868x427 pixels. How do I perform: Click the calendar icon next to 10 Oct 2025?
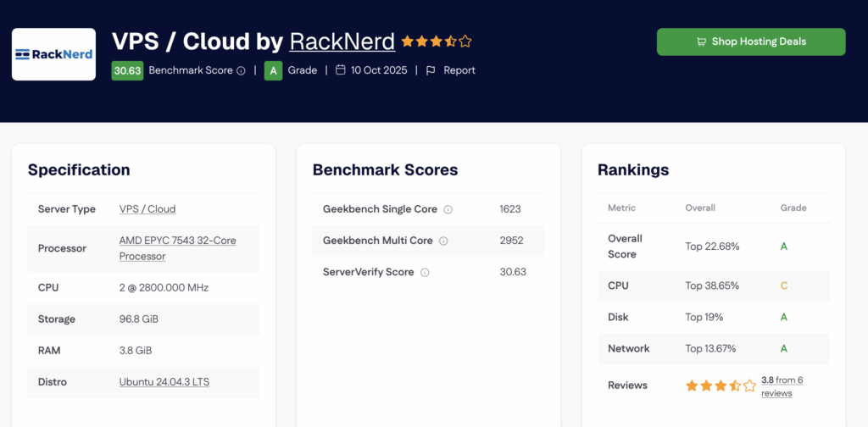point(340,70)
